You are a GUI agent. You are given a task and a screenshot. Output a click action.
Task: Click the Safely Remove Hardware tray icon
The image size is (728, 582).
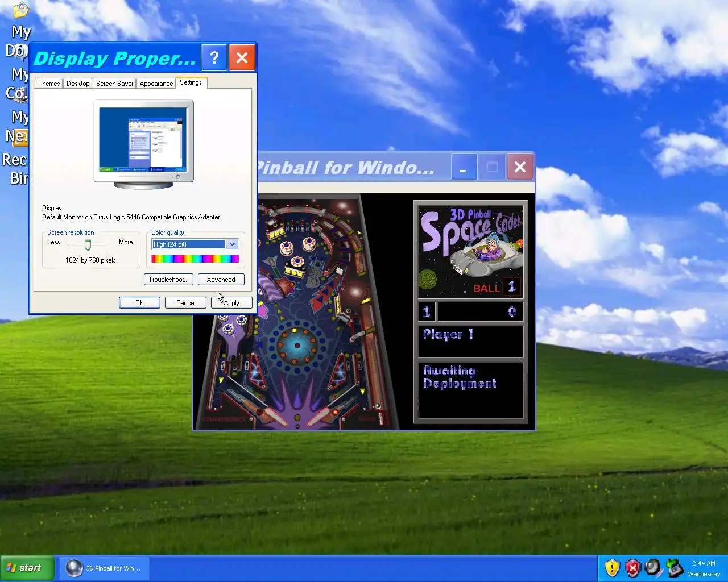675,567
